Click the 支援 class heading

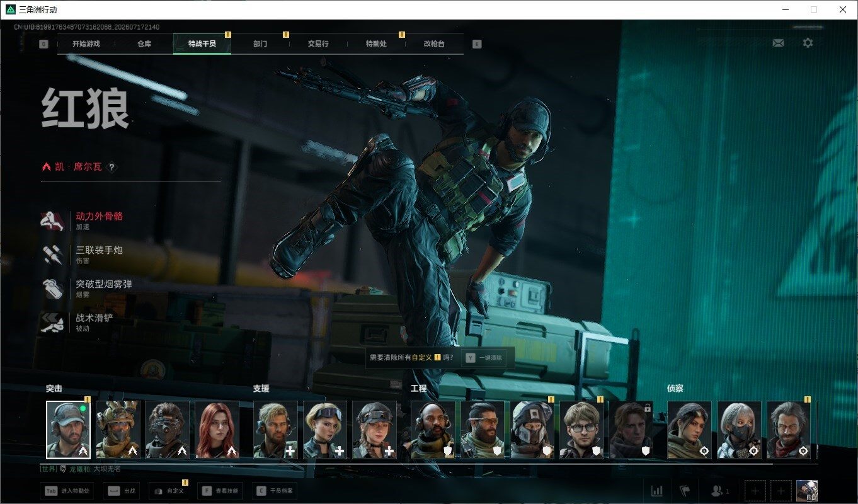[x=261, y=389]
